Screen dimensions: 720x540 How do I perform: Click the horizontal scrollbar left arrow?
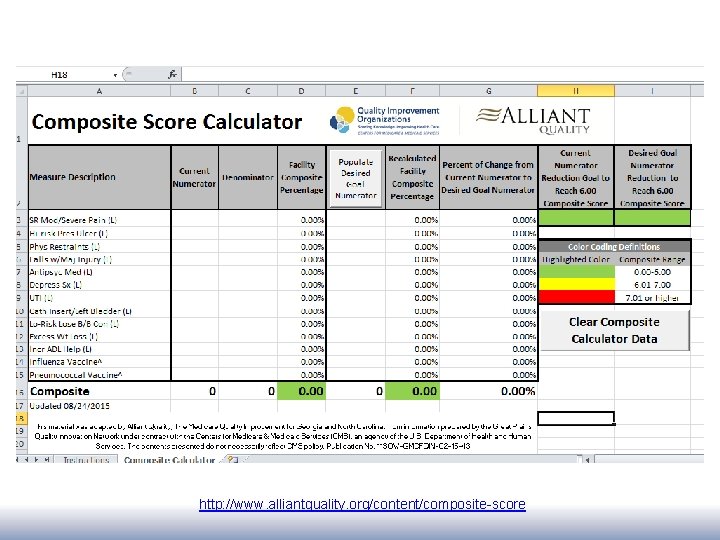pos(587,460)
